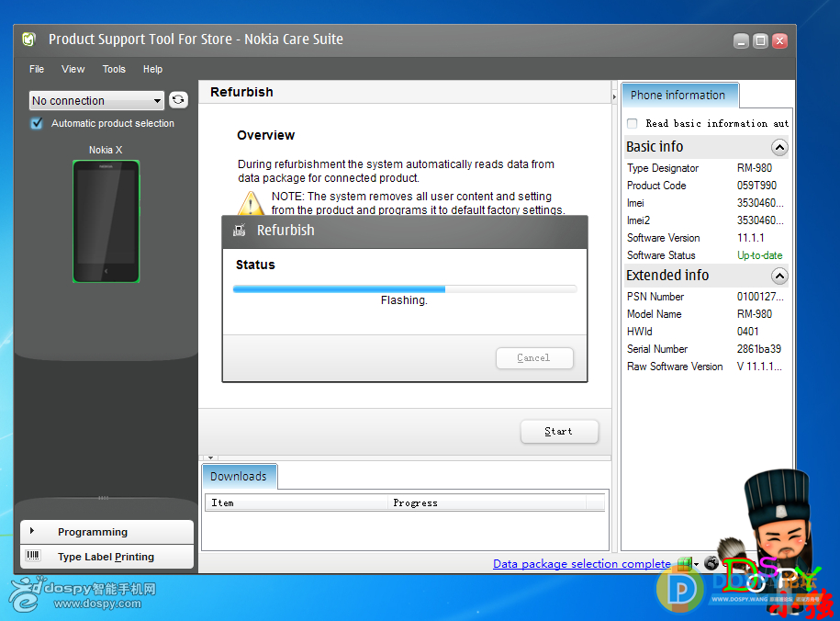Collapse the Extended info section
Screen dimensions: 840x621
(779, 276)
